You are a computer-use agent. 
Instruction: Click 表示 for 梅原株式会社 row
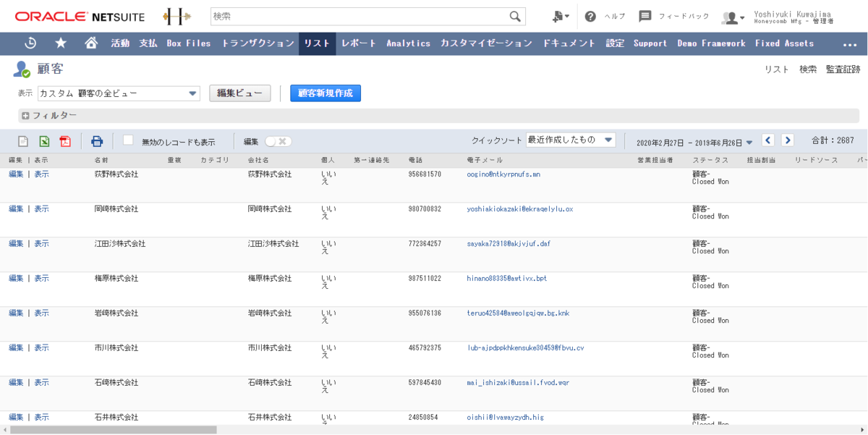coord(41,279)
